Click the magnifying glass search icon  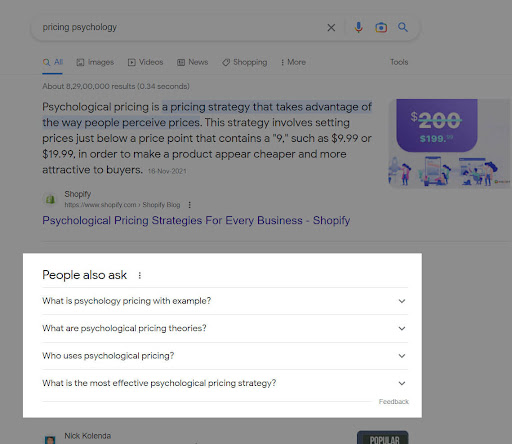(x=403, y=27)
